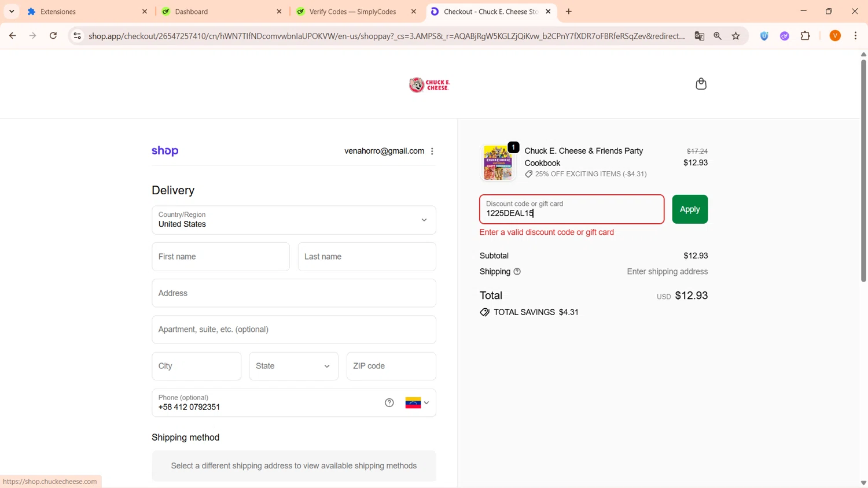Click the Shipping method heading
Viewport: 868px width, 488px height.
point(186,438)
